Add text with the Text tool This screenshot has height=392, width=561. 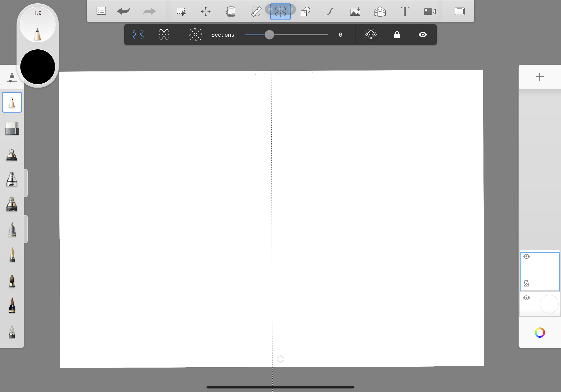(x=405, y=12)
